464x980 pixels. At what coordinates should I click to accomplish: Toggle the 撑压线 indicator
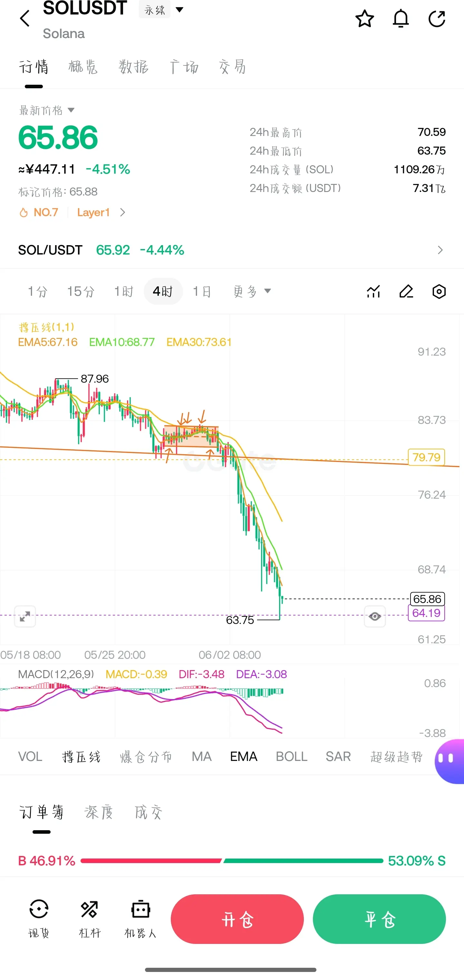tap(81, 757)
